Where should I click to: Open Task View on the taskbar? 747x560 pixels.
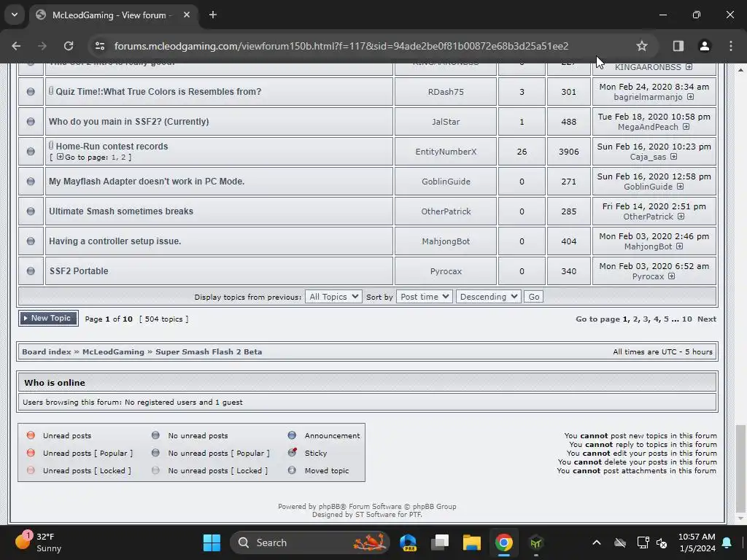pyautogui.click(x=440, y=542)
